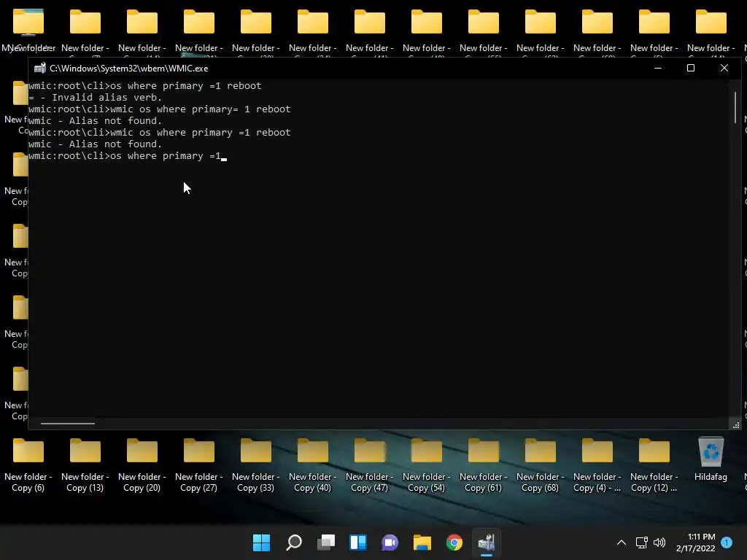Select New folder - Copy (27) icon
This screenshot has width=747, height=560.
pos(198,464)
